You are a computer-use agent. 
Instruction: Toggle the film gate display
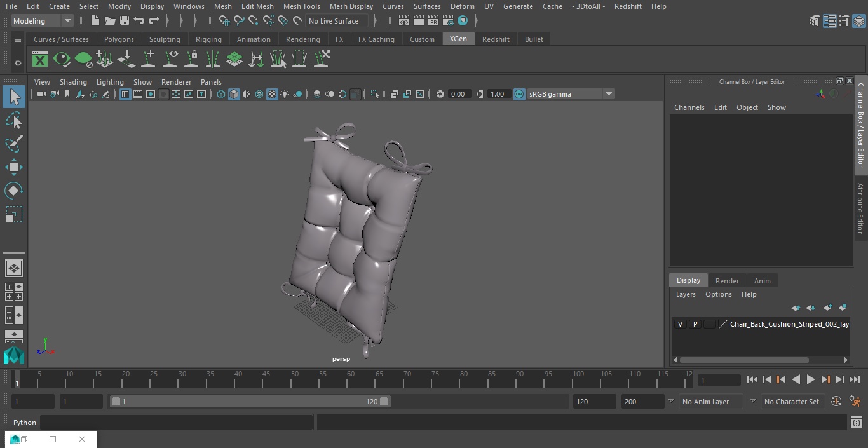tap(138, 94)
